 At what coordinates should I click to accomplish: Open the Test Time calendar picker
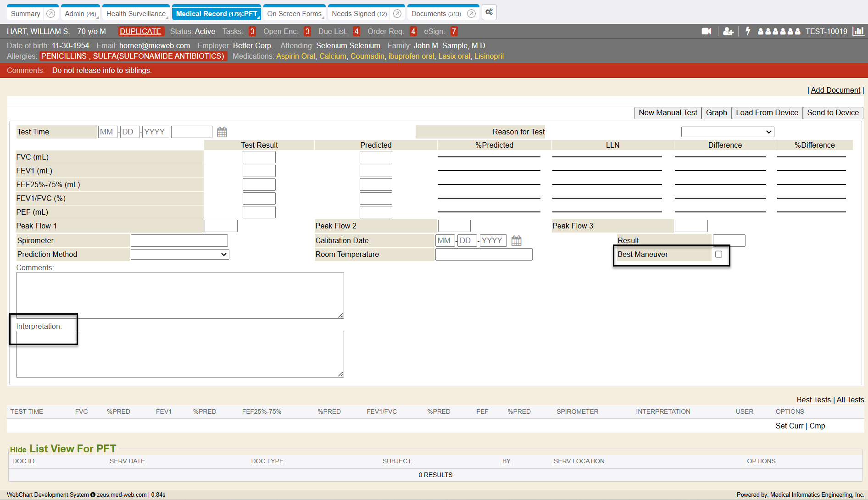[x=222, y=132]
